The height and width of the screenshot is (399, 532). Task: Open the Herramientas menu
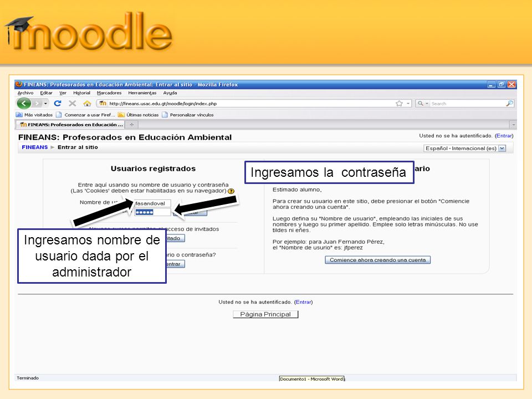click(142, 93)
